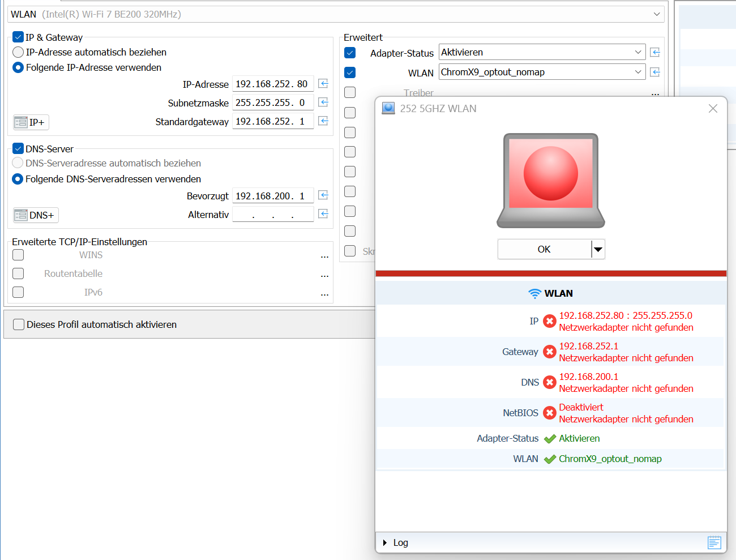Check the WINS checkbox
This screenshot has height=560, width=736.
(18, 255)
